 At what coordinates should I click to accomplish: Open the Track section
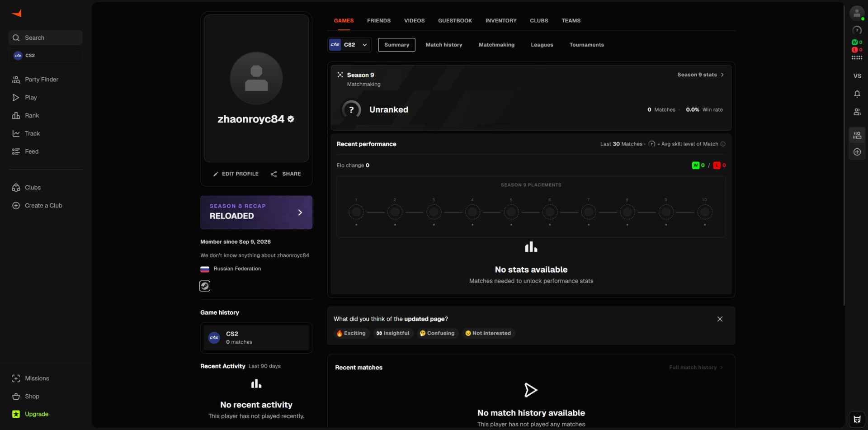tap(32, 134)
